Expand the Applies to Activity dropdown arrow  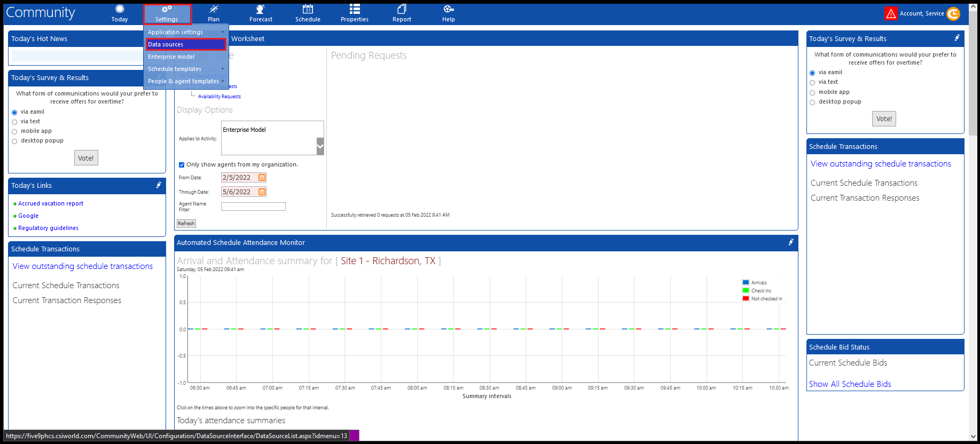(320, 146)
